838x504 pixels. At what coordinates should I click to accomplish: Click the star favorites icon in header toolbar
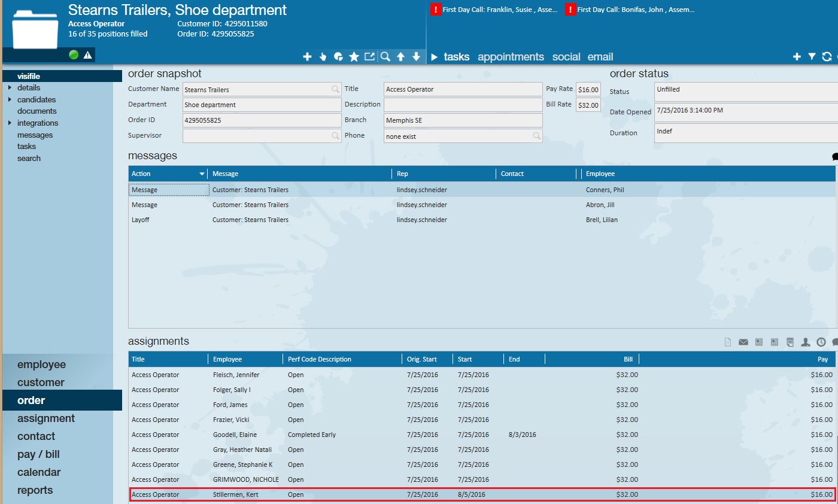tap(354, 56)
